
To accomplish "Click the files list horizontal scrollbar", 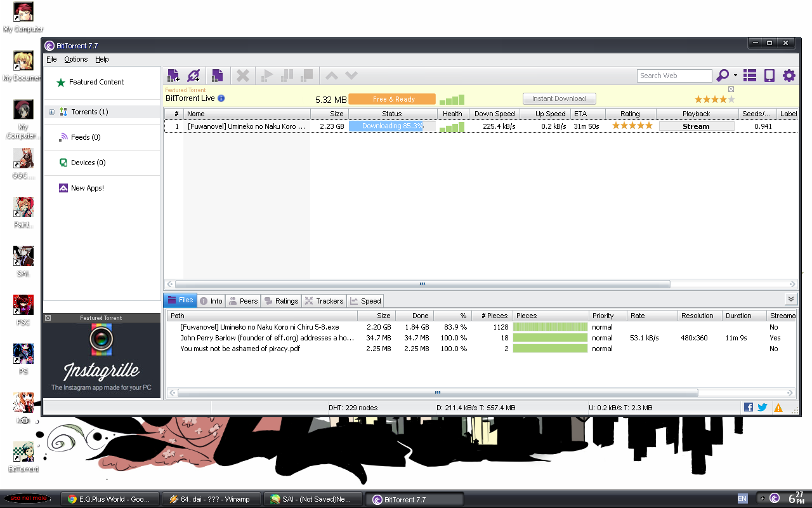I will [438, 393].
